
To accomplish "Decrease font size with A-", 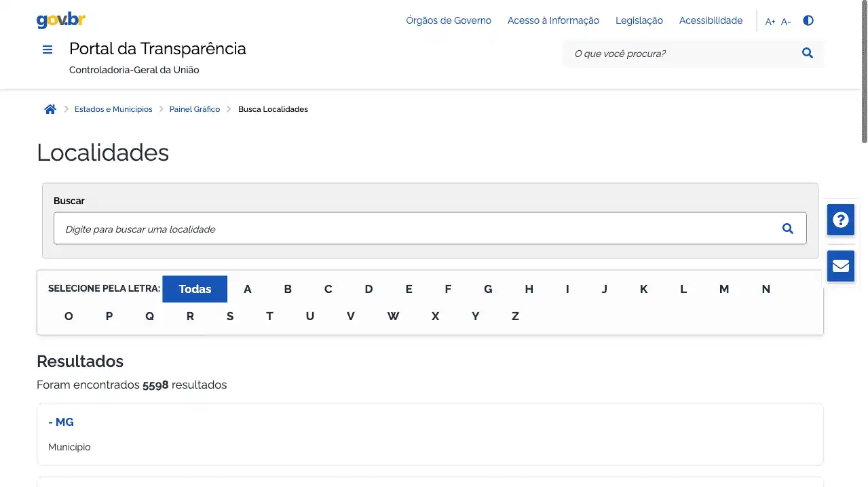I will pyautogui.click(x=786, y=22).
